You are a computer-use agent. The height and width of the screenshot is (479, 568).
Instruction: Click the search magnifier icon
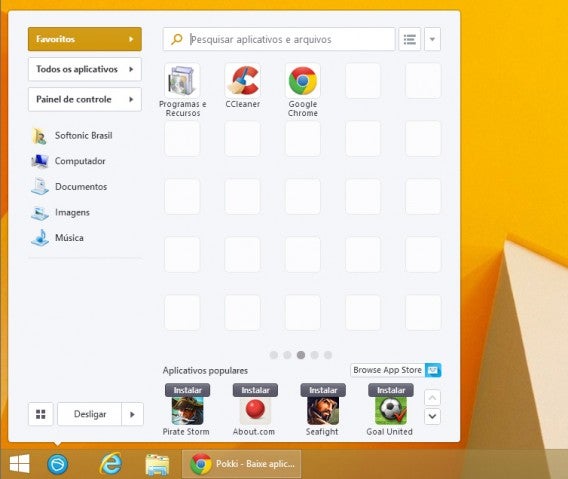[x=177, y=39]
